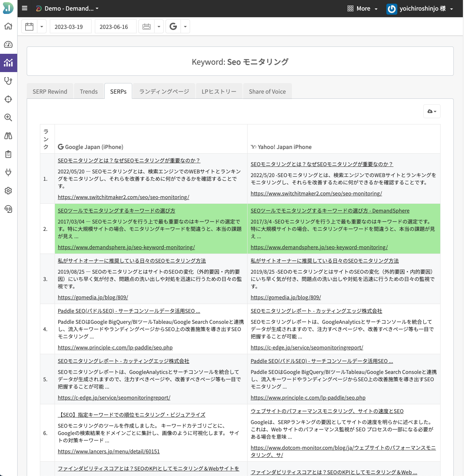
Task: Switch to the LPヒストリー tab
Action: 219,91
